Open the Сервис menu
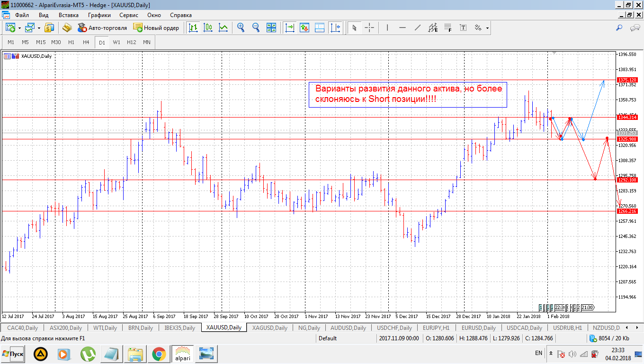644x364 pixels. click(129, 15)
